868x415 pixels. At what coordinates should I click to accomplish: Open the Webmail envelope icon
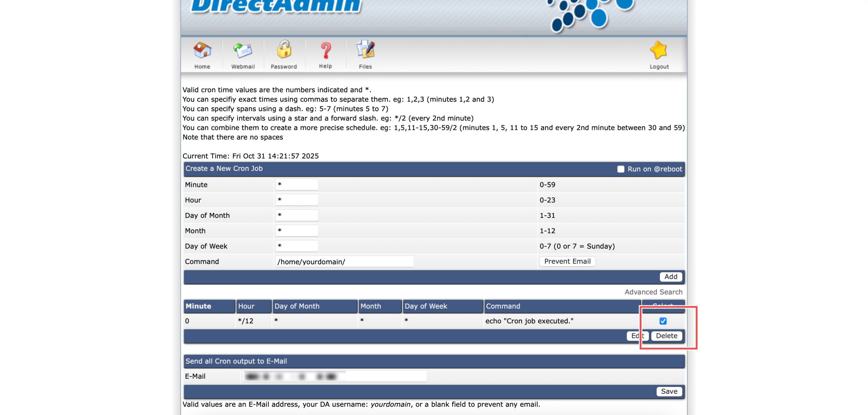pos(243,51)
